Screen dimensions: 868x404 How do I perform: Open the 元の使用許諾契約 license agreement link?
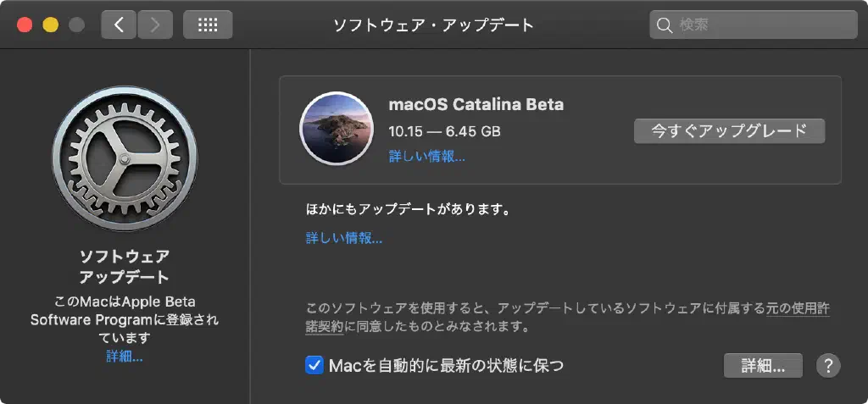(797, 309)
